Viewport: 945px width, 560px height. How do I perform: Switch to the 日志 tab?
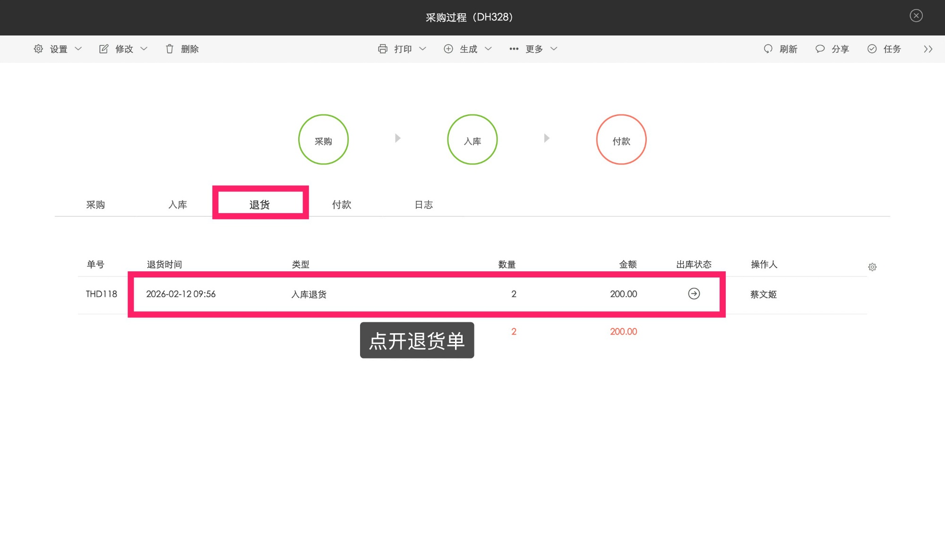pos(424,205)
